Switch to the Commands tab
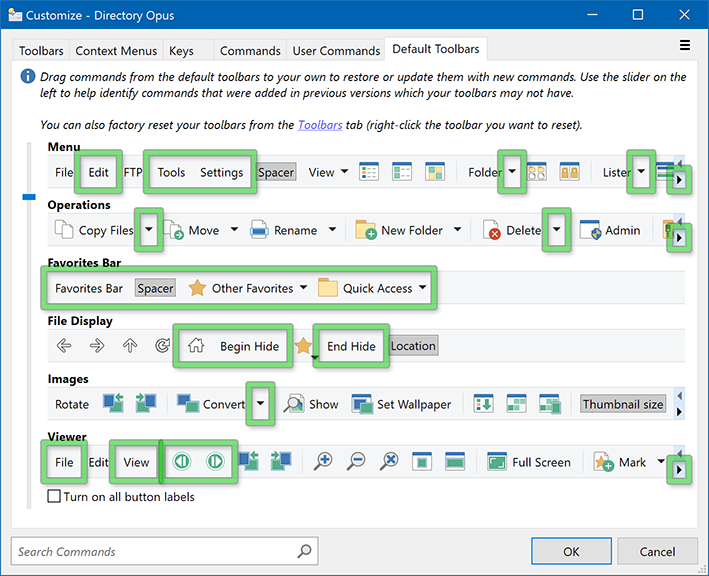 250,51
